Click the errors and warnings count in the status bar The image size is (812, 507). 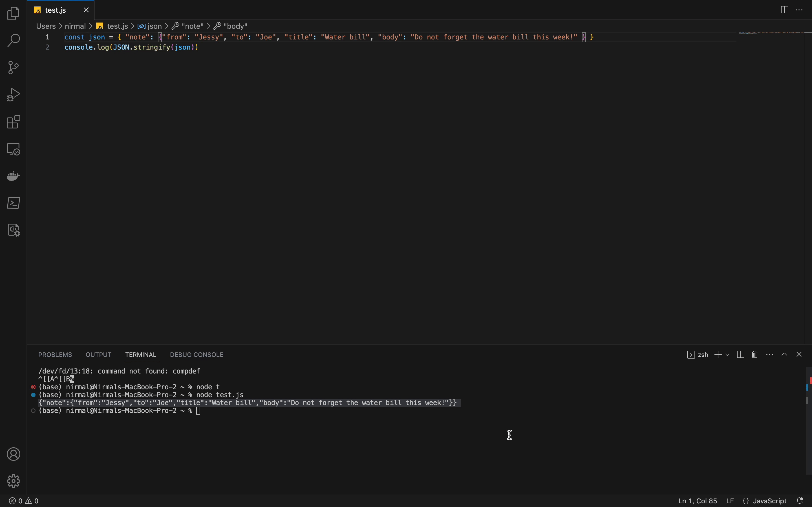pos(24,501)
